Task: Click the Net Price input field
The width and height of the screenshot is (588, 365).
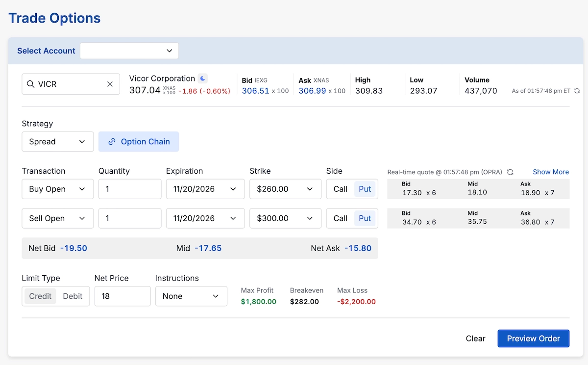Action: click(122, 296)
